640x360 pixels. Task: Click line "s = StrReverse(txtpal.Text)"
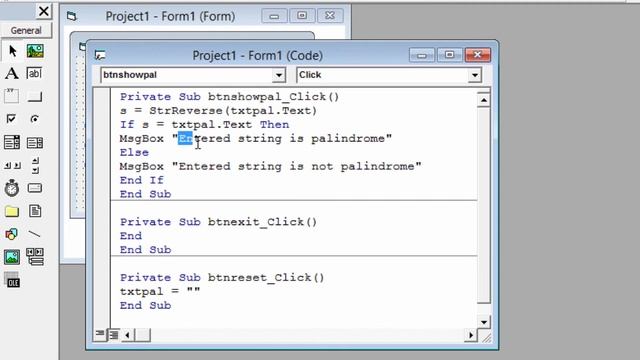click(218, 111)
